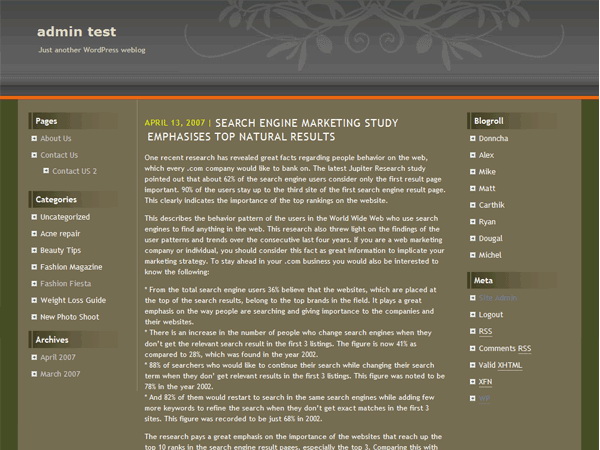Open the March 2007 archive
The image size is (600, 450).
(x=58, y=374)
